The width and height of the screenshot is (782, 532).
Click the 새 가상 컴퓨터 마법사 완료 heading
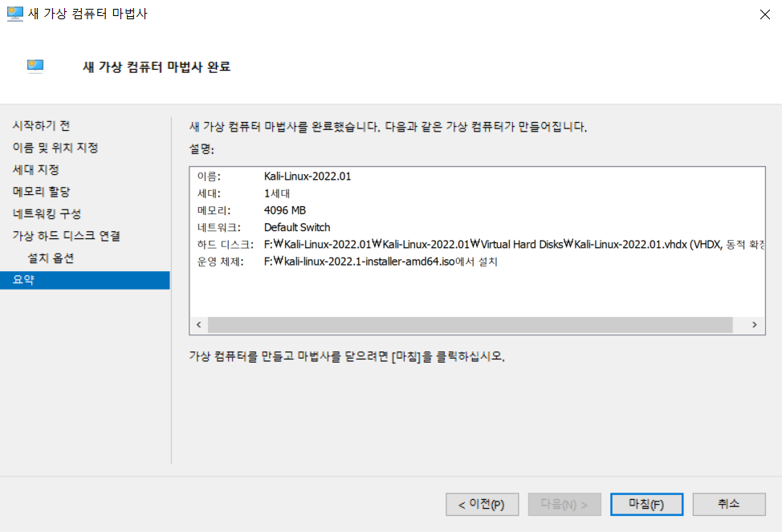(x=157, y=67)
